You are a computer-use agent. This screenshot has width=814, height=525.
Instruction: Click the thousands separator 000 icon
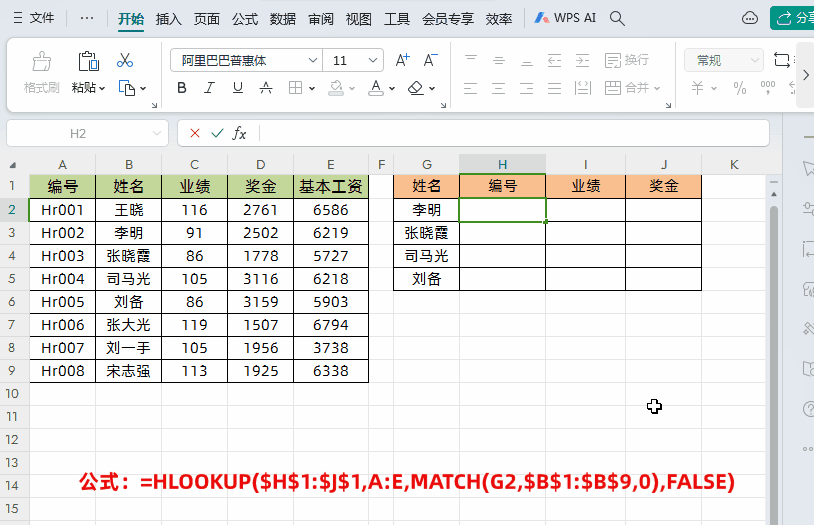768,88
